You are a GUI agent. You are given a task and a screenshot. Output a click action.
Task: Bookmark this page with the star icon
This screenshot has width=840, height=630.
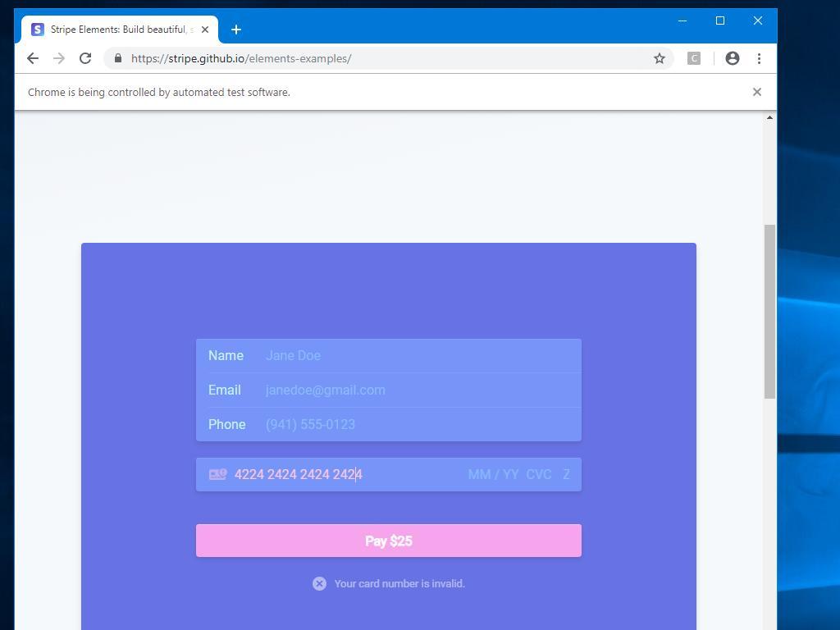[659, 58]
